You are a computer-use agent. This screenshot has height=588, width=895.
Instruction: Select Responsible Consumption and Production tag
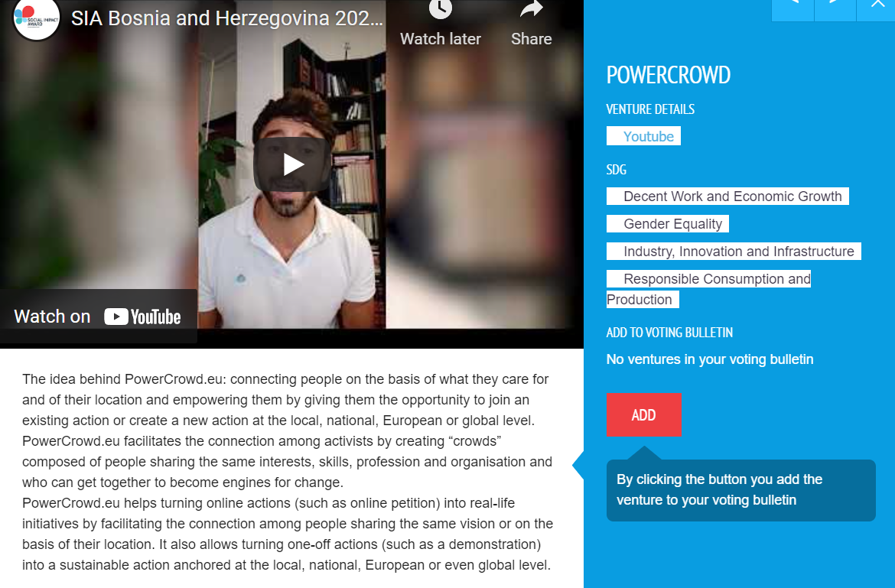[x=708, y=289]
